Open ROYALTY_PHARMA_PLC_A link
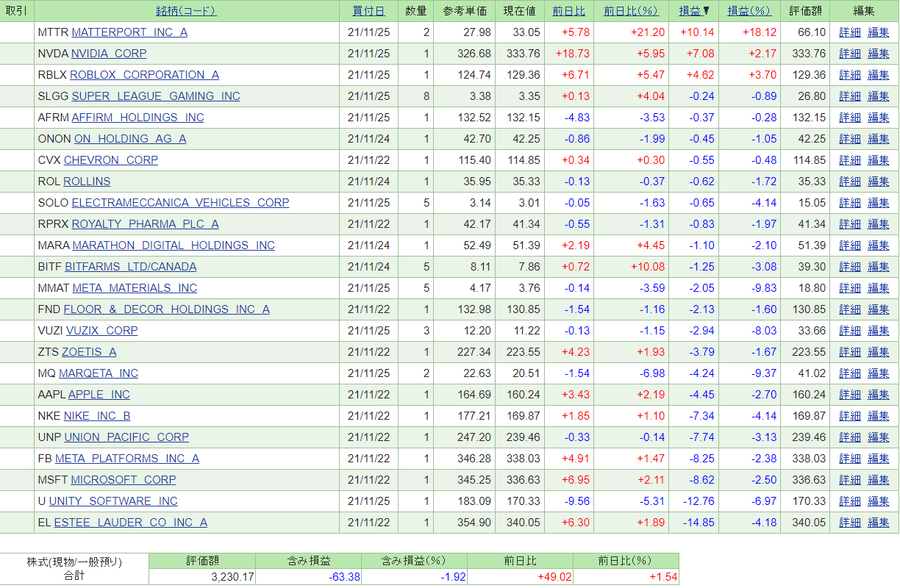The height and width of the screenshot is (588, 900). [145, 224]
